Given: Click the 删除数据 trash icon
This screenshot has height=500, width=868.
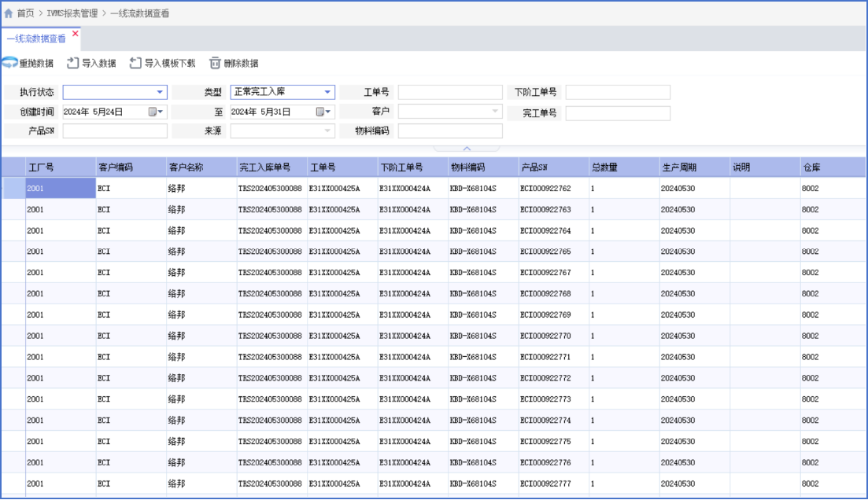Looking at the screenshot, I should [x=215, y=63].
